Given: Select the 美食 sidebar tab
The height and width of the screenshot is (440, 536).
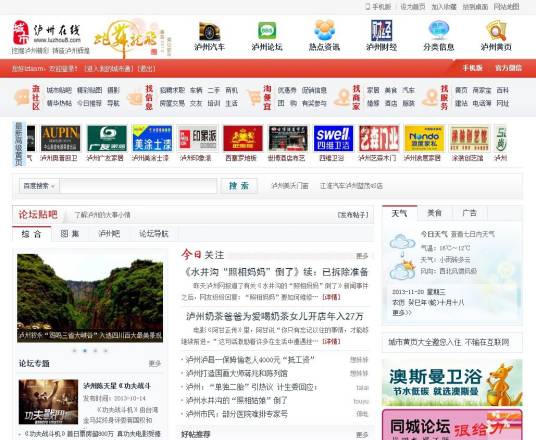Looking at the screenshot, I should 435,213.
